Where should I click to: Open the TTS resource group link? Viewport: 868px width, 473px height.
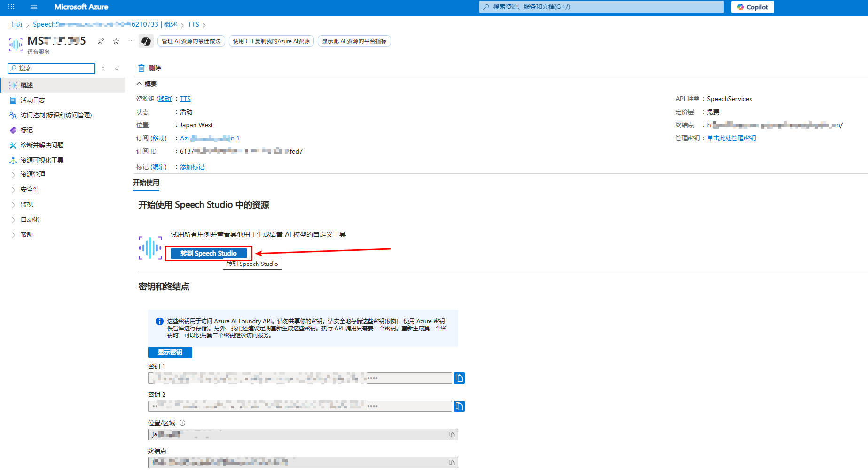[185, 99]
